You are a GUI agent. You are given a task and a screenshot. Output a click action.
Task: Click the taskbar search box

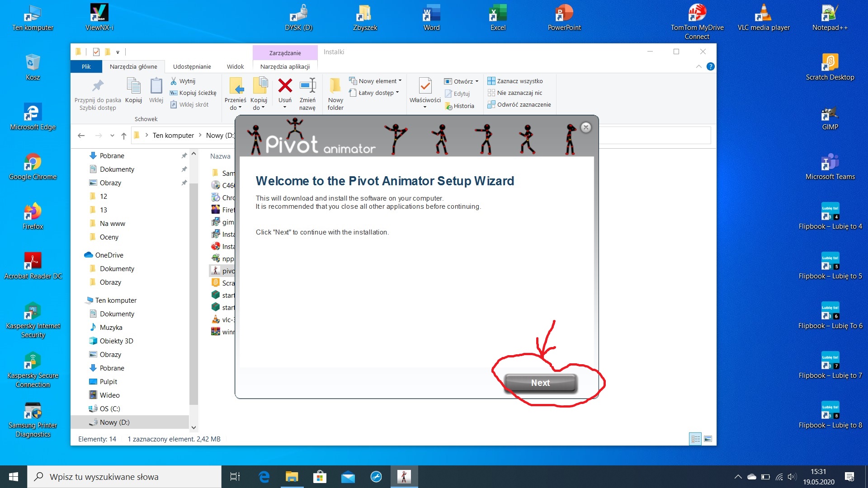point(124,477)
